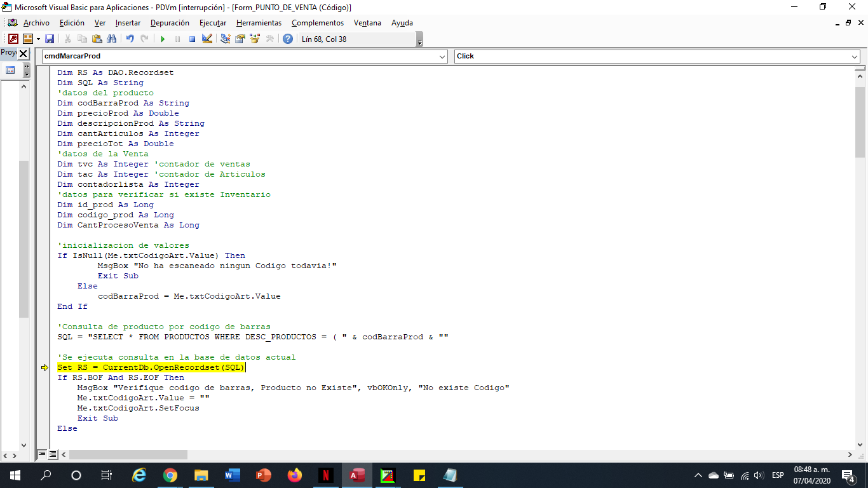Open Windows search magnifier in taskbar
868x488 pixels.
(46, 475)
